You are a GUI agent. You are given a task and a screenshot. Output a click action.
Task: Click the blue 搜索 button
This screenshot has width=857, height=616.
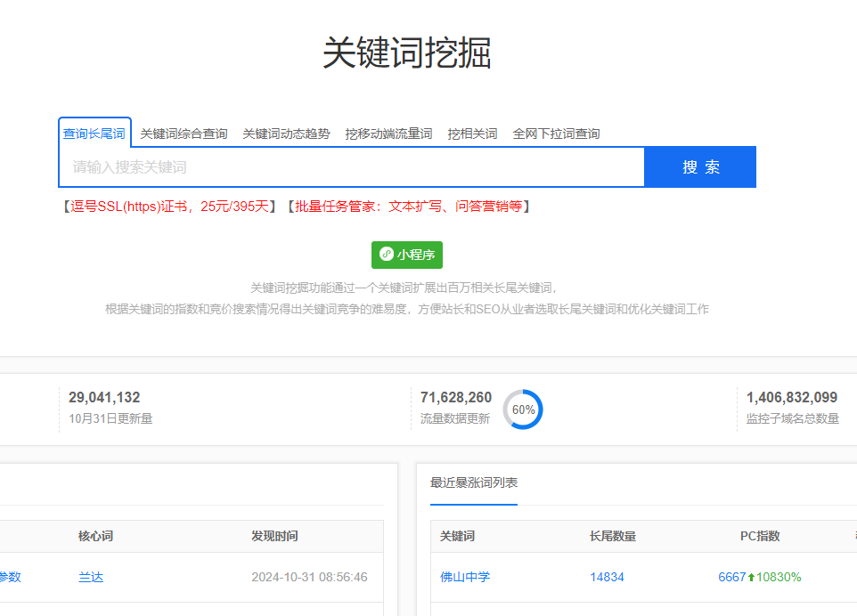(700, 167)
